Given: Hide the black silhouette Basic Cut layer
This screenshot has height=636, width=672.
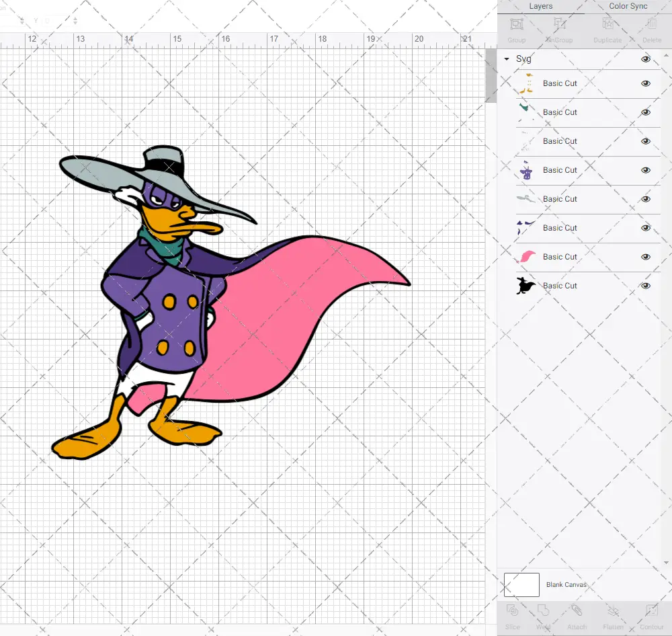Looking at the screenshot, I should coord(645,286).
